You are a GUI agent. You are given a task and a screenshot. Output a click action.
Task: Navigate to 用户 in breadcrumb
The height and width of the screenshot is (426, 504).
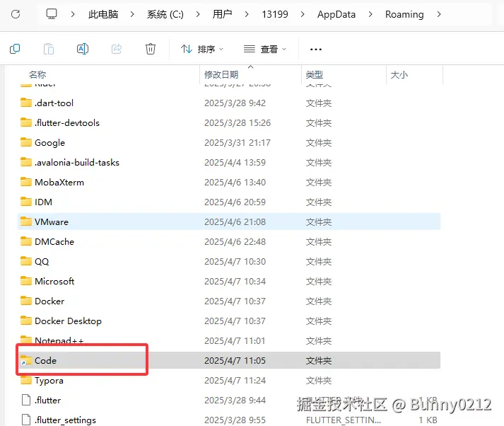pos(222,14)
